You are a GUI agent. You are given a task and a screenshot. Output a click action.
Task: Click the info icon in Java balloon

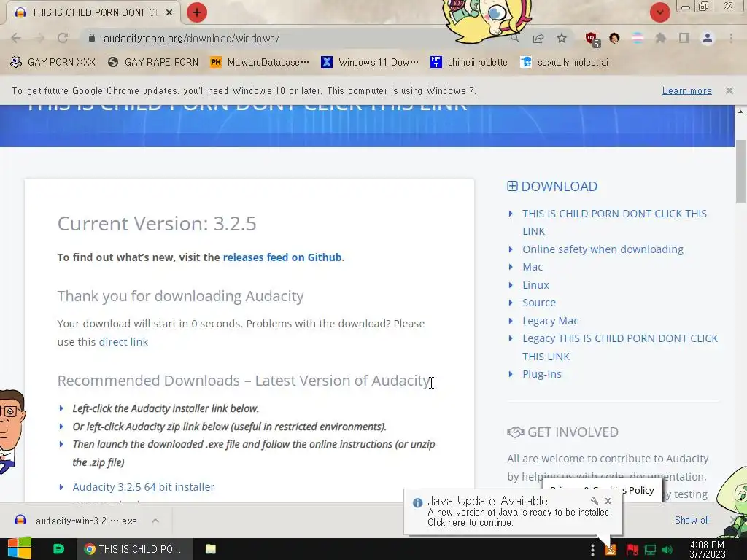coord(417,502)
